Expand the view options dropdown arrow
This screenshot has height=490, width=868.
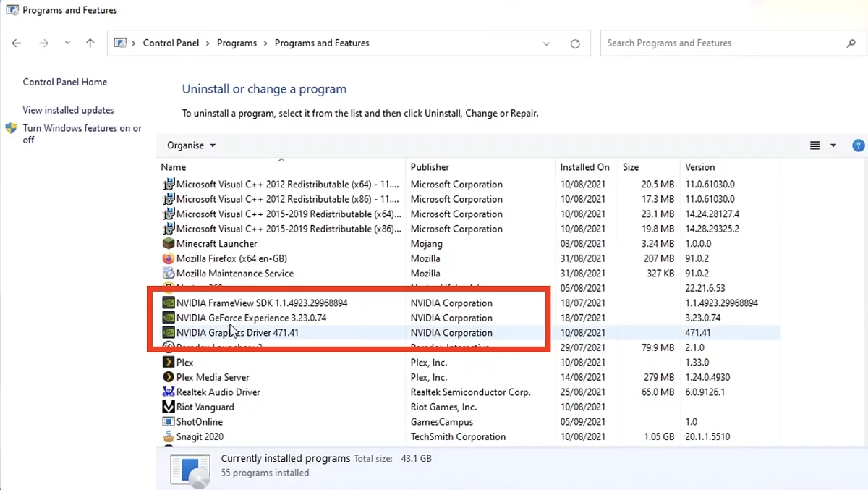(833, 145)
